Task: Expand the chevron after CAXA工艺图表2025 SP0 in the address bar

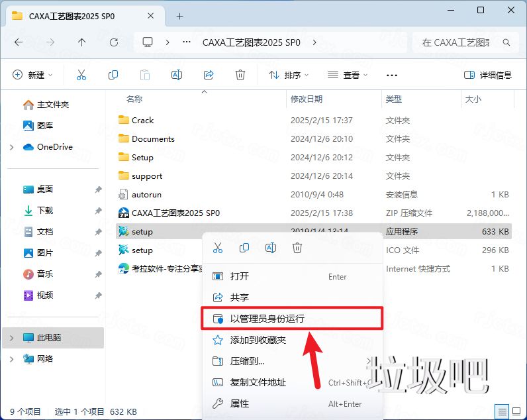Action: click(314, 42)
